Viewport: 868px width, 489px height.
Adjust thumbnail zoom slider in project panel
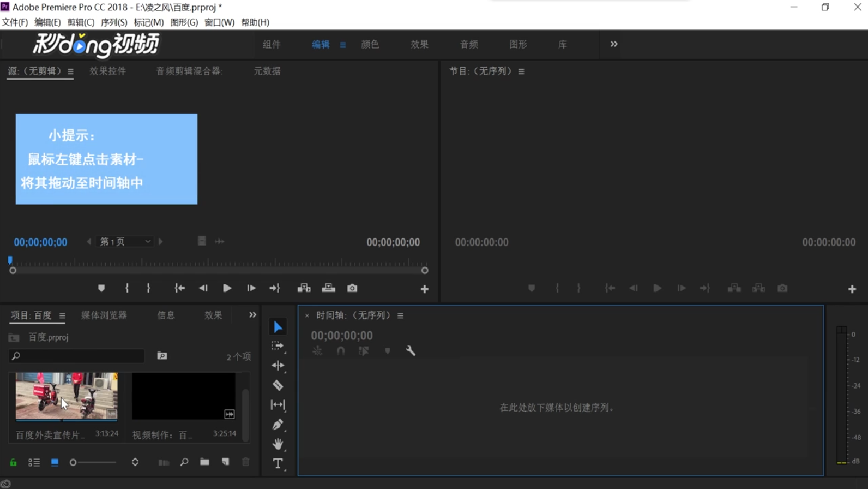[93, 462]
